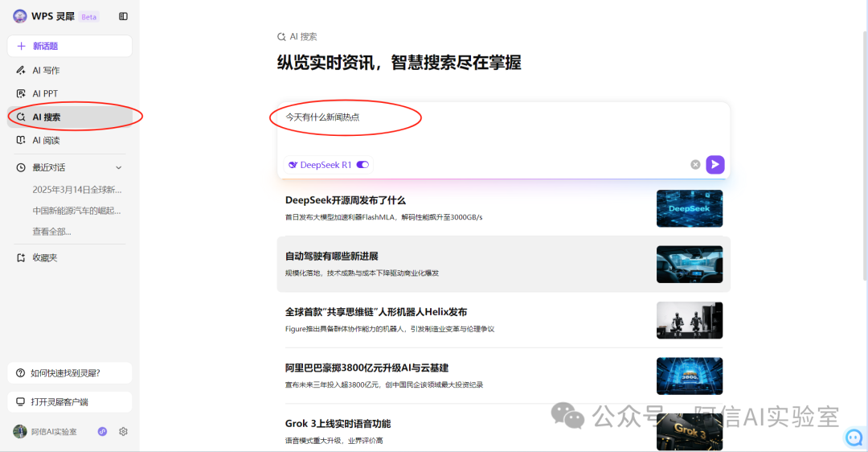Open AI 阅读 from the sidebar

[70, 140]
